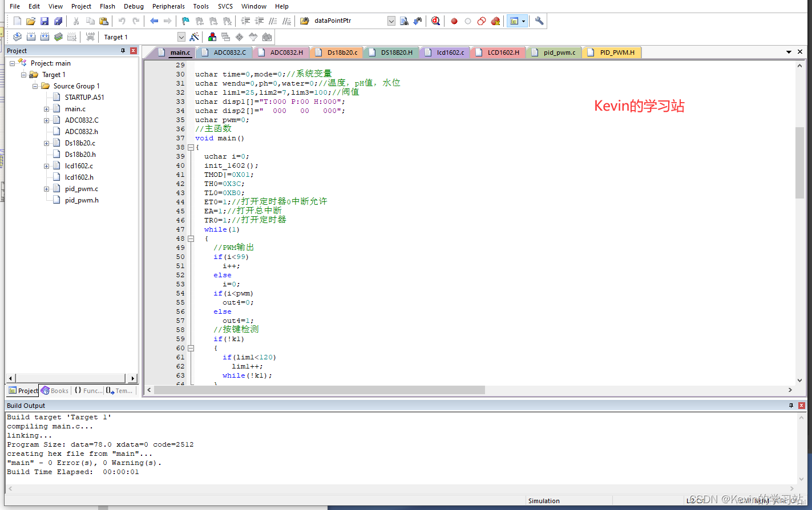Insert a breakpoint with the red dot icon
Image resolution: width=812 pixels, height=510 pixels.
(454, 21)
